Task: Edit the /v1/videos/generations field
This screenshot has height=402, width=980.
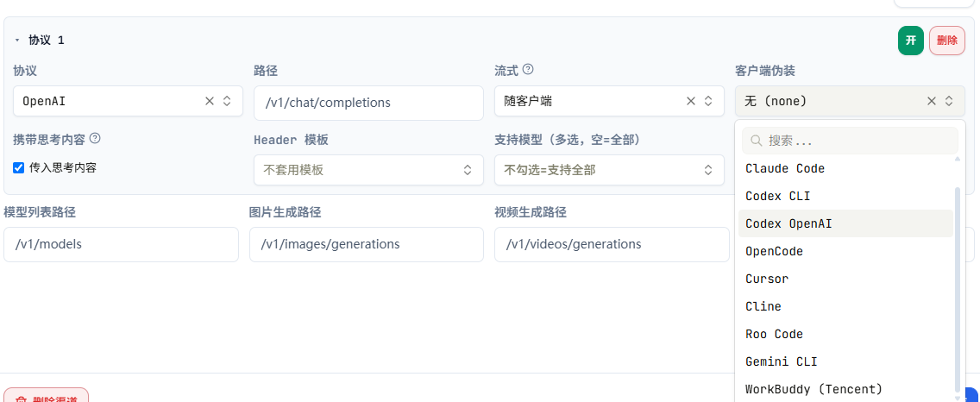Action: 612,244
